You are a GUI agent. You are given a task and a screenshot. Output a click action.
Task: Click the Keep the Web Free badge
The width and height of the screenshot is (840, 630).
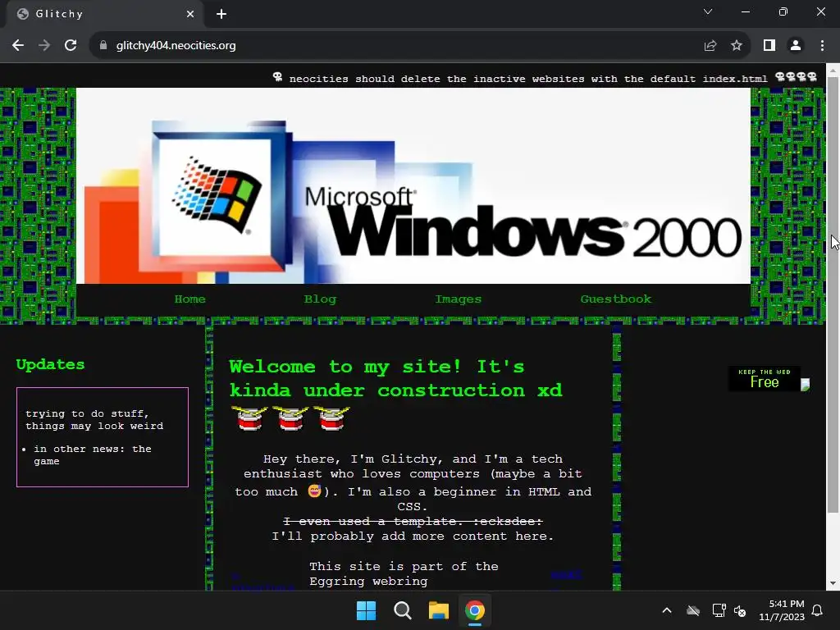[x=765, y=378]
